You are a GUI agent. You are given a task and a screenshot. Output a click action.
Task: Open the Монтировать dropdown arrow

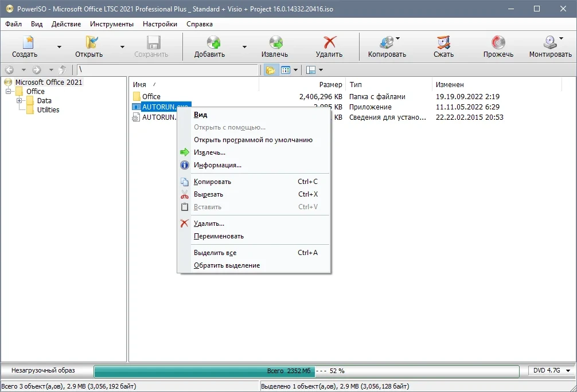(x=561, y=38)
